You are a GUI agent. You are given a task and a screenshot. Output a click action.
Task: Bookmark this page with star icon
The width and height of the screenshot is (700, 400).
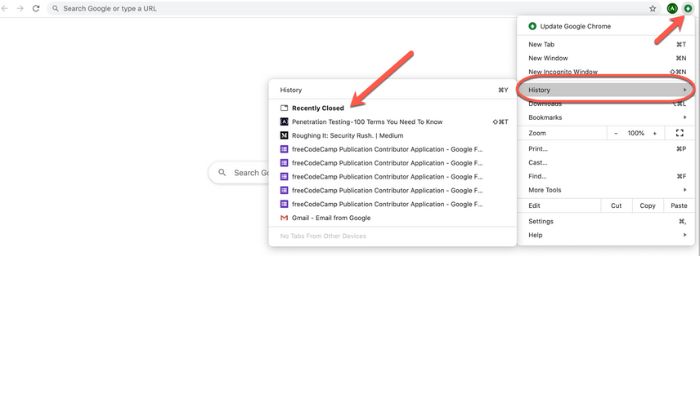tap(652, 8)
